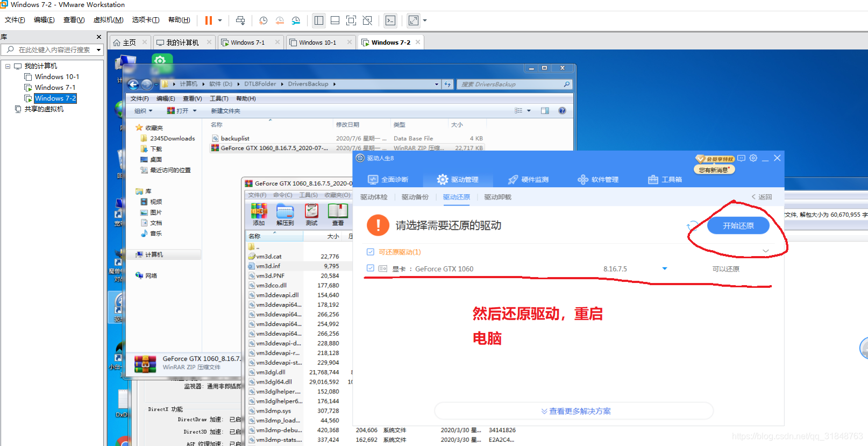
Task: Close the 我的计算机 tab
Action: click(x=209, y=42)
